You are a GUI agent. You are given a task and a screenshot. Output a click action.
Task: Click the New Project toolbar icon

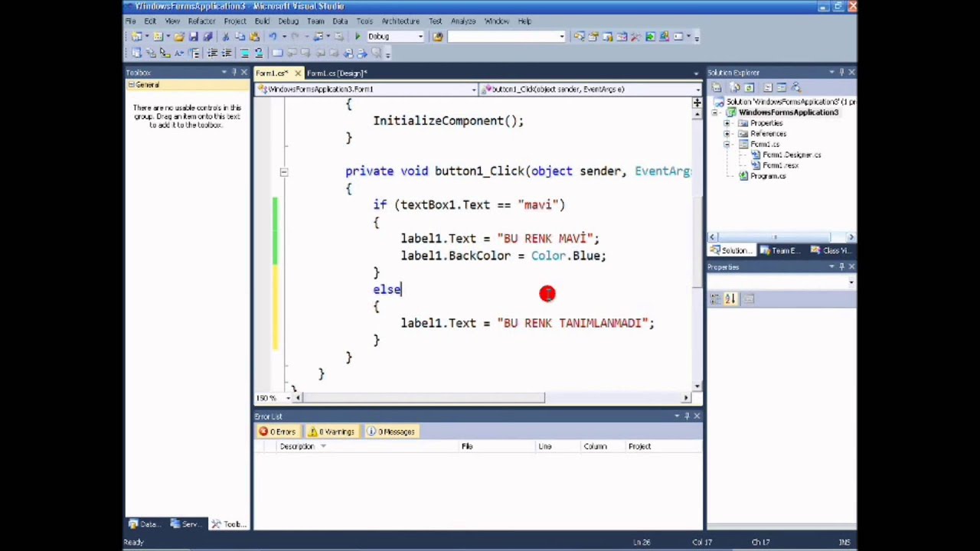point(136,37)
